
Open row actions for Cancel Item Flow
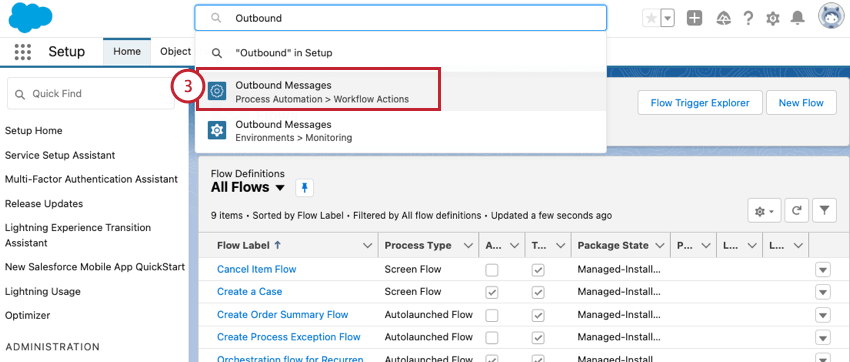click(823, 270)
